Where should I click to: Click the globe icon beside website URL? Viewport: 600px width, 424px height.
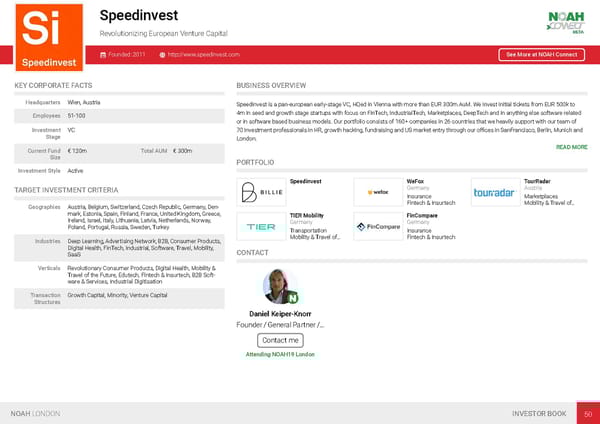coord(162,54)
